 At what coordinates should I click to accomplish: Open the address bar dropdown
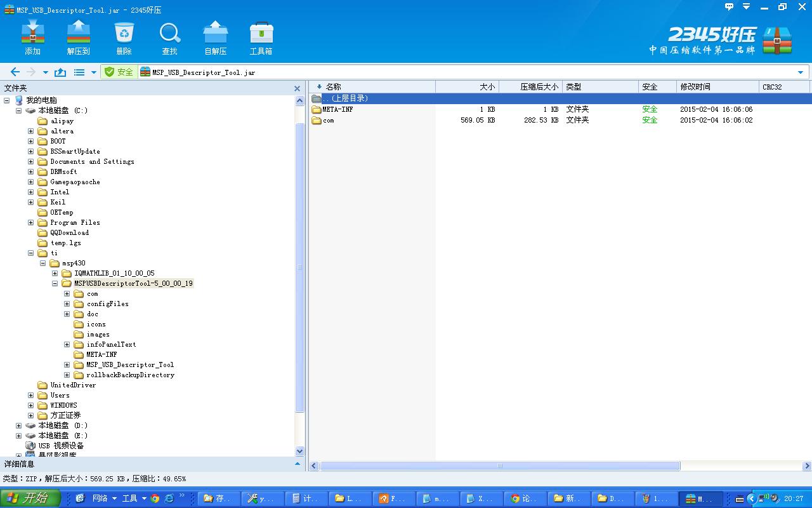801,72
